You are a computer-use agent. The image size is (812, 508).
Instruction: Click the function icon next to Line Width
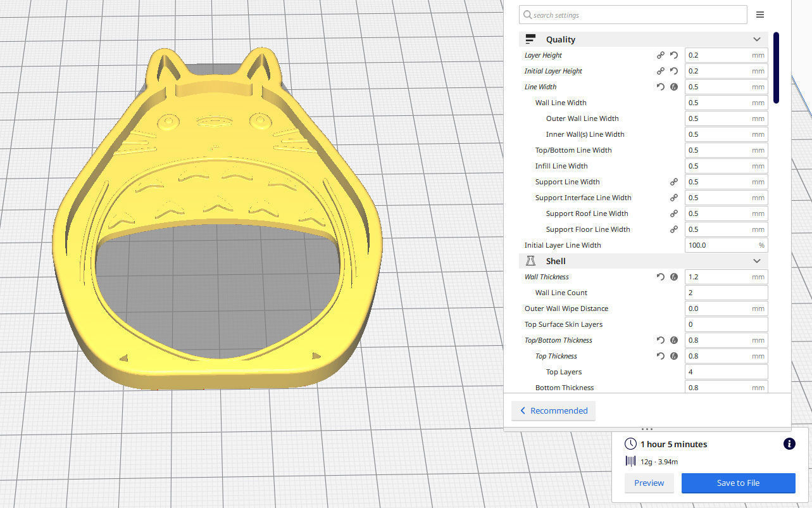pos(674,87)
